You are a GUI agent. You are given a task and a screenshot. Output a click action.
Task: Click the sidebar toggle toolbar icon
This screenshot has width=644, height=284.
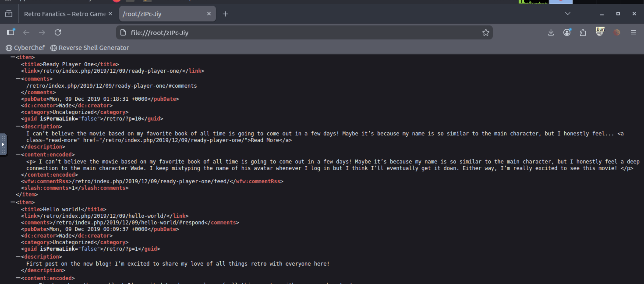11,32
